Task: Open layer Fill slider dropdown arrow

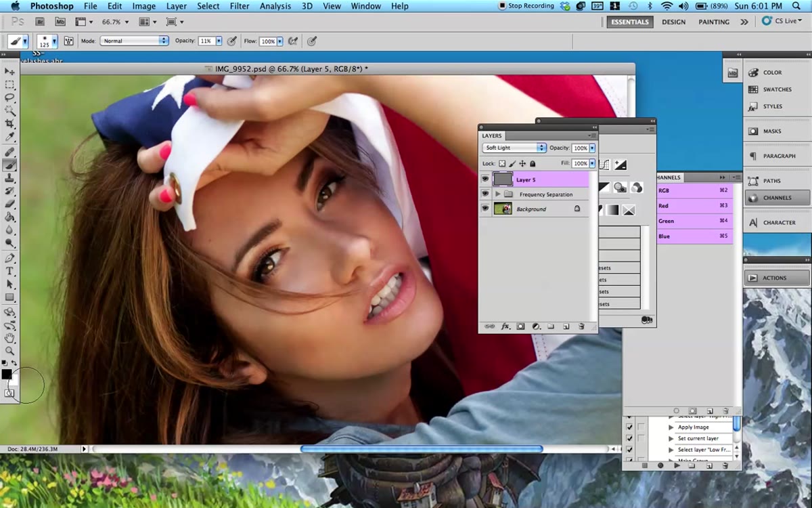Action: tap(592, 163)
